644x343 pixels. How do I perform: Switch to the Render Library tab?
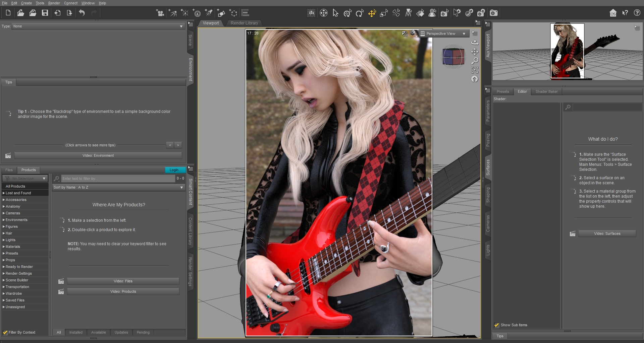[x=244, y=23]
